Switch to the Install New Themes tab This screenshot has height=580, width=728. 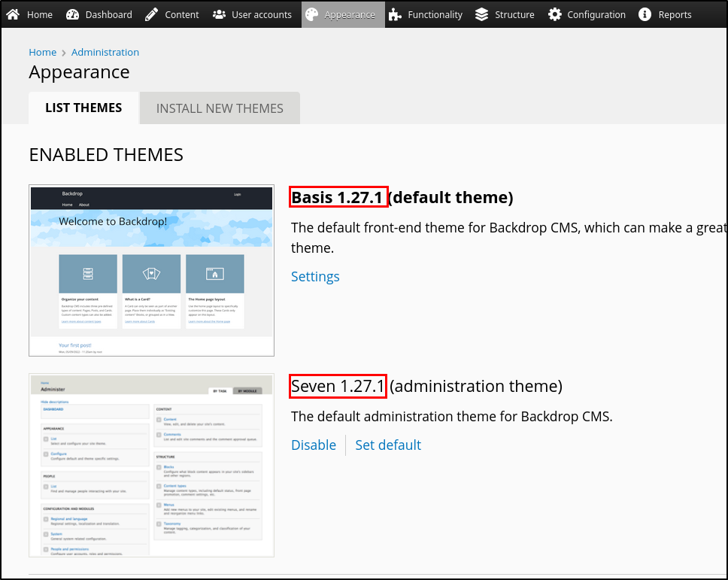click(220, 108)
